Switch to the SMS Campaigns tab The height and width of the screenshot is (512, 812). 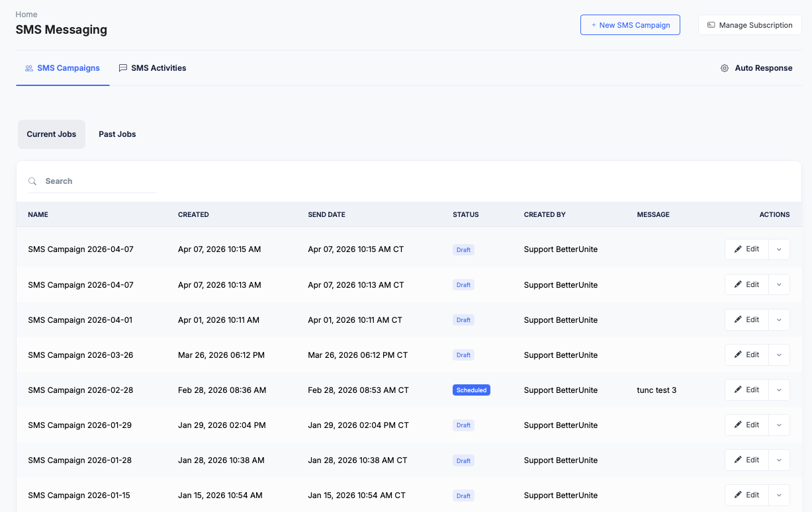click(x=63, y=68)
